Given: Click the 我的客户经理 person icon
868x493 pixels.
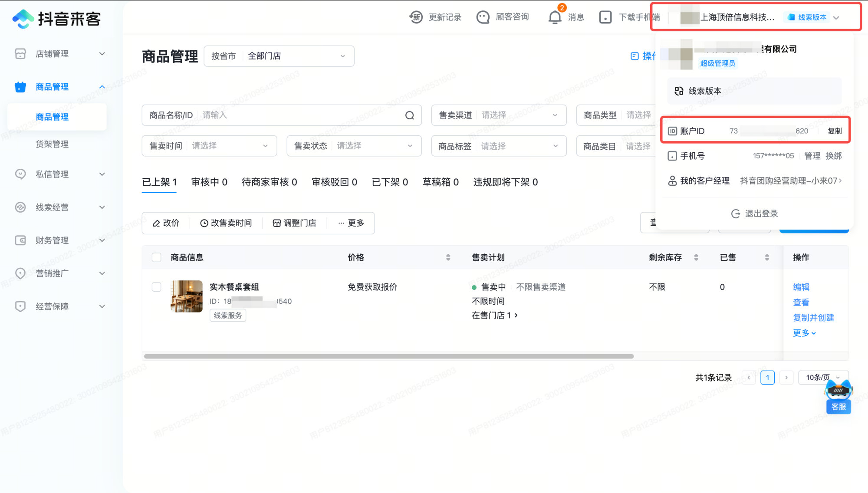Looking at the screenshot, I should tap(672, 181).
